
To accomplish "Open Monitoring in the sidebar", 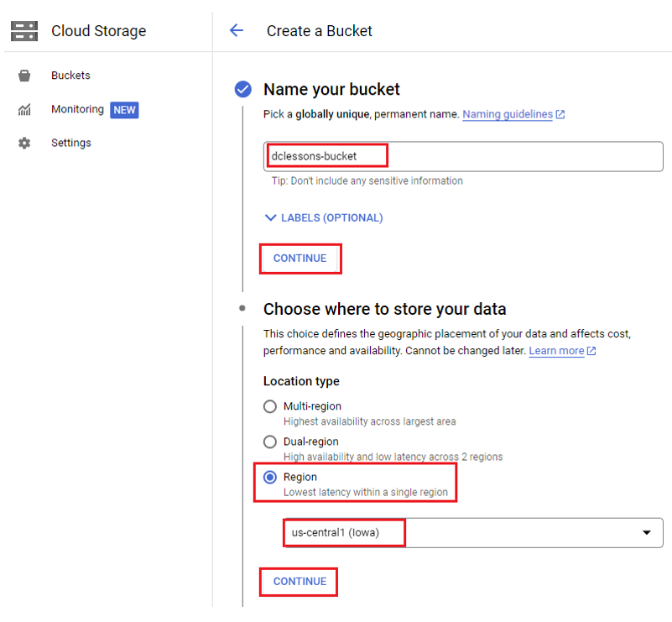I will click(77, 109).
